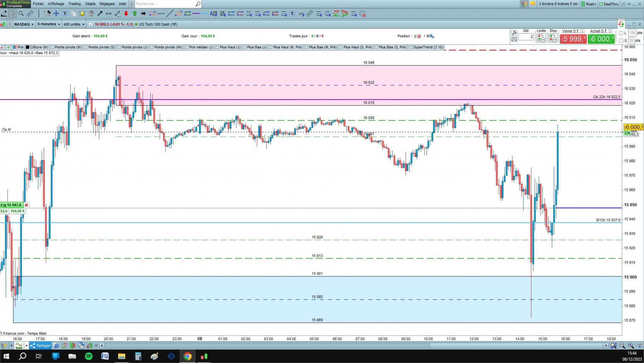The image size is (644, 363).
Task: Click the trash delete objects icon
Action: pos(91,14)
